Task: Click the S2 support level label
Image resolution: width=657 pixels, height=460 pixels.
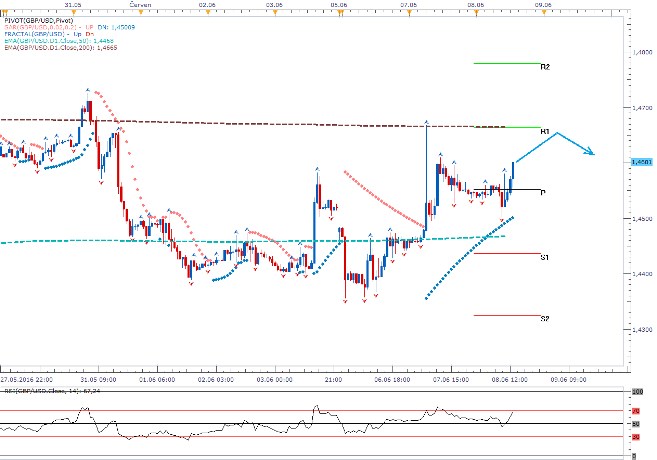Action: coord(545,319)
